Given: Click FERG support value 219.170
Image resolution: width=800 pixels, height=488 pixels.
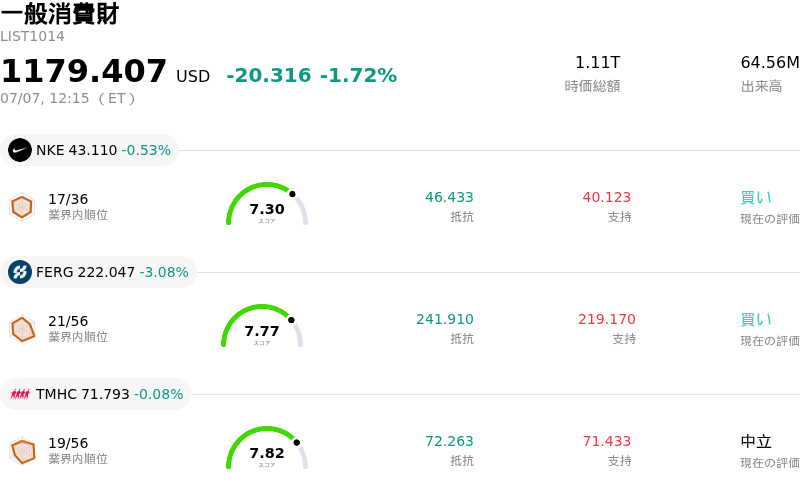Looking at the screenshot, I should click(x=607, y=319).
